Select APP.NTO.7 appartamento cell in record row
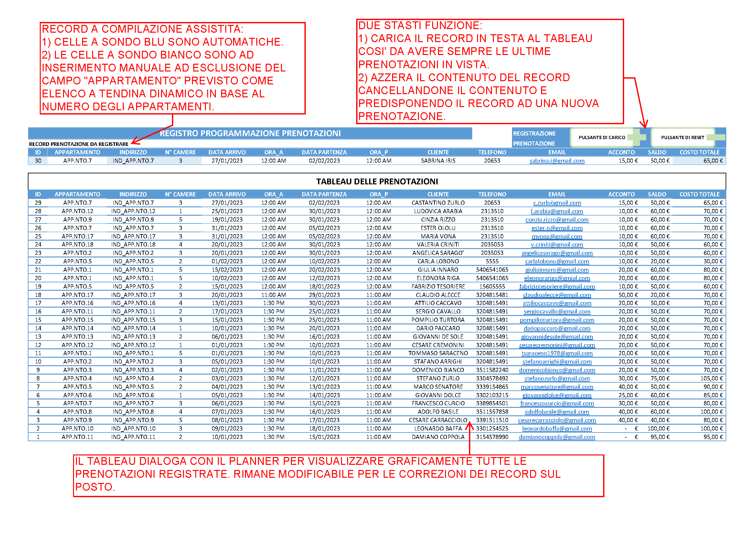 pyautogui.click(x=77, y=161)
